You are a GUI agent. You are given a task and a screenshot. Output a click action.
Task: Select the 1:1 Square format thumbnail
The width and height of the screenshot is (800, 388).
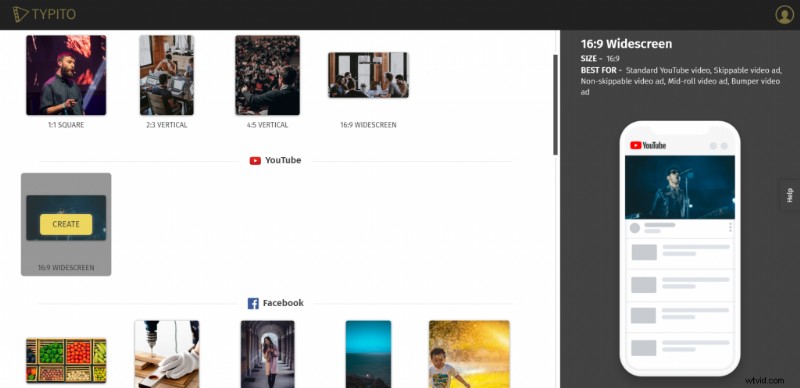pos(66,75)
